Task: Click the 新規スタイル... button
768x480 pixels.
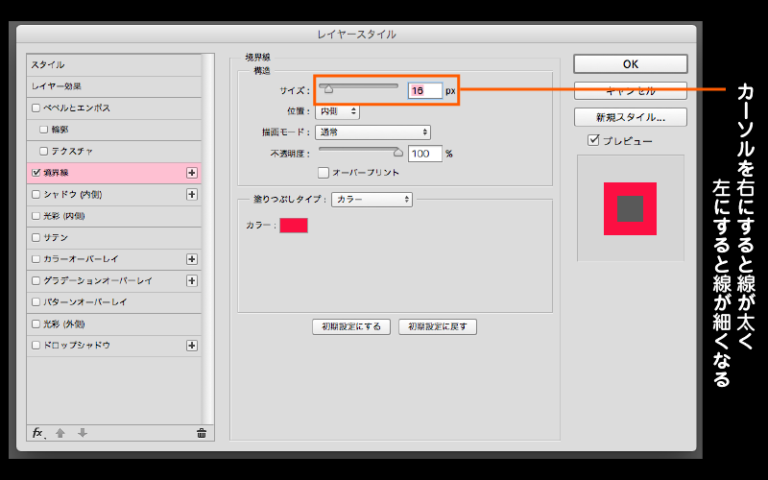Action: (630, 117)
